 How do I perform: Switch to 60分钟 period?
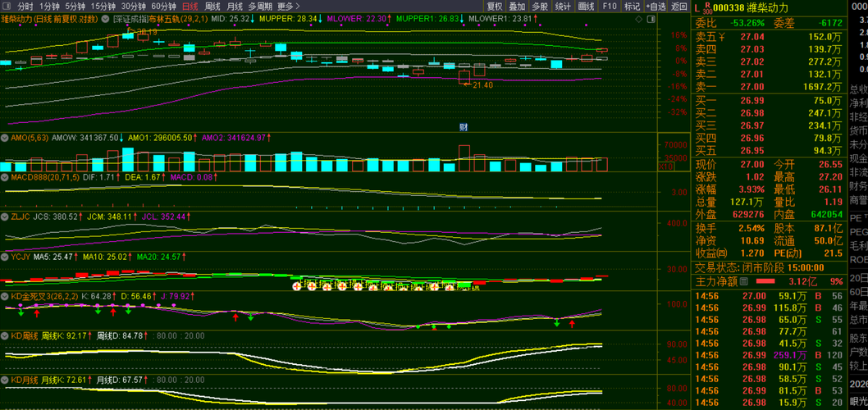[x=163, y=7]
